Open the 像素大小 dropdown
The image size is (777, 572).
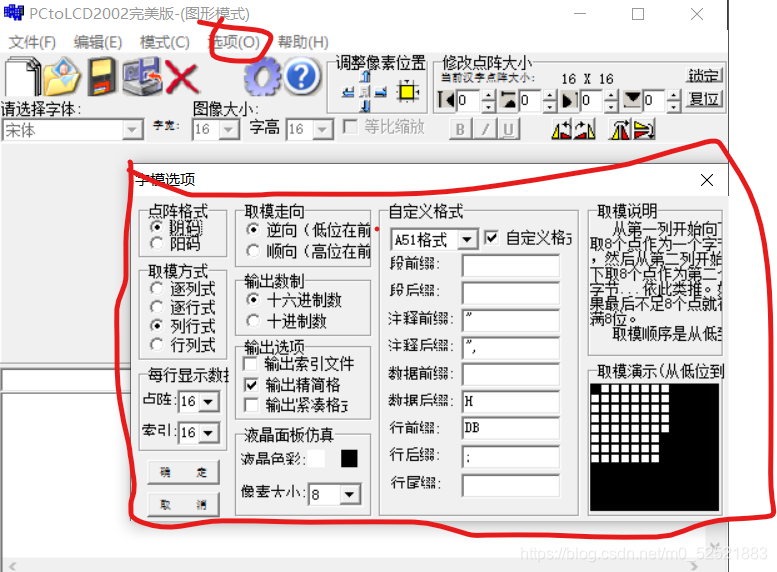pyautogui.click(x=350, y=494)
